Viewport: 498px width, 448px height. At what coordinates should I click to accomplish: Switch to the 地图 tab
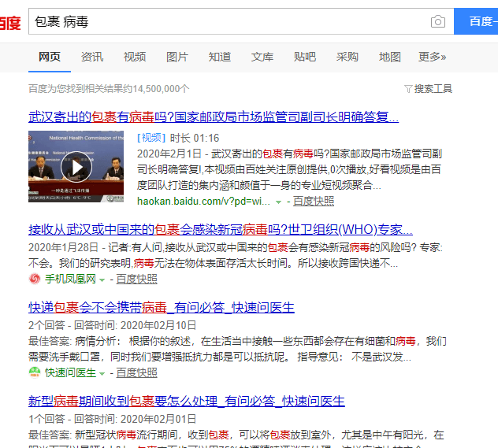point(390,57)
